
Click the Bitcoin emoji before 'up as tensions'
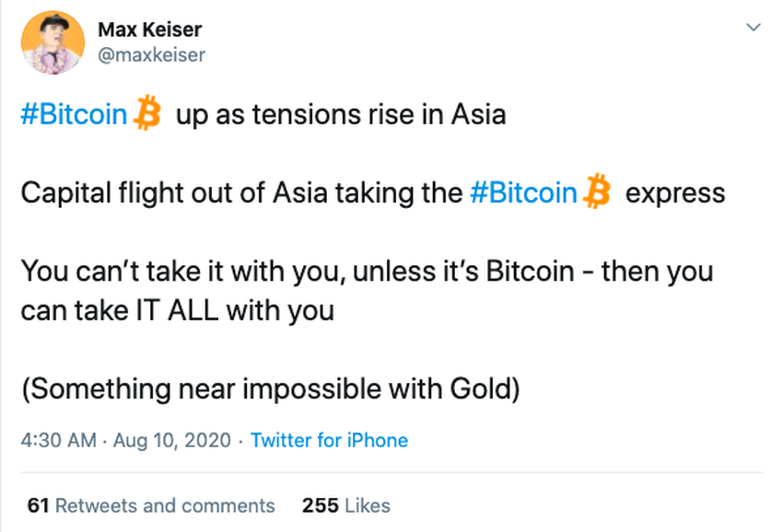click(x=147, y=114)
